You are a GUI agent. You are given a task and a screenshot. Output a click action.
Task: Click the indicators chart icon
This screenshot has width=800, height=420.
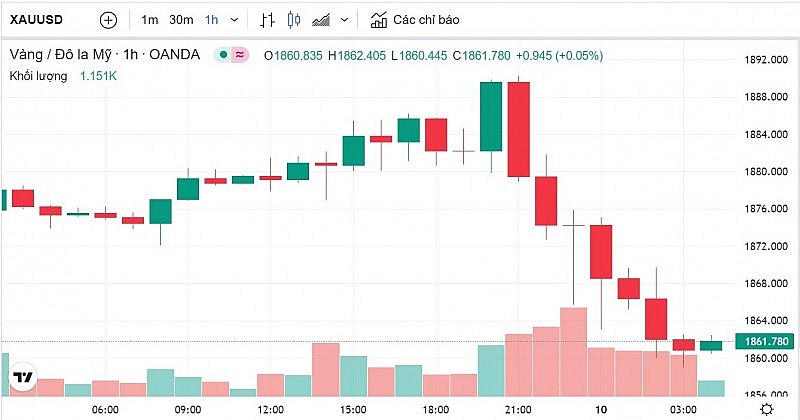(378, 19)
